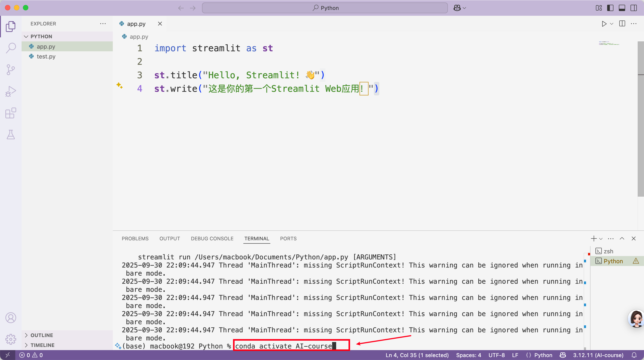Click the Spaces: 4 indentation setting
This screenshot has height=360, width=644.
click(x=469, y=355)
